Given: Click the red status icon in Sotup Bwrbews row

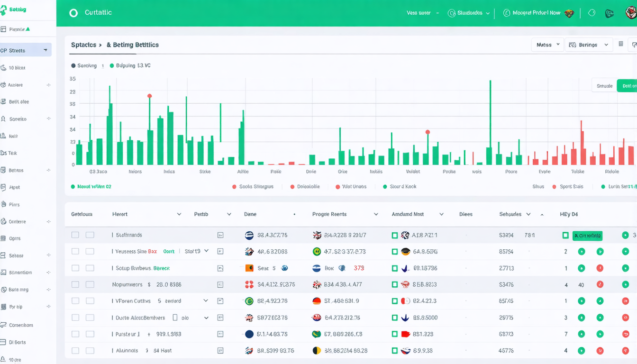Looking at the screenshot, I should [x=600, y=268].
